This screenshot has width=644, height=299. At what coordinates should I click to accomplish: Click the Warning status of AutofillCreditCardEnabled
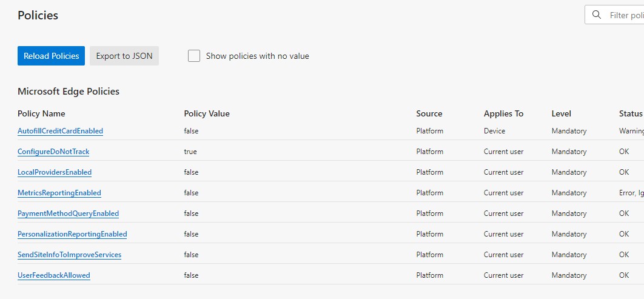(631, 131)
